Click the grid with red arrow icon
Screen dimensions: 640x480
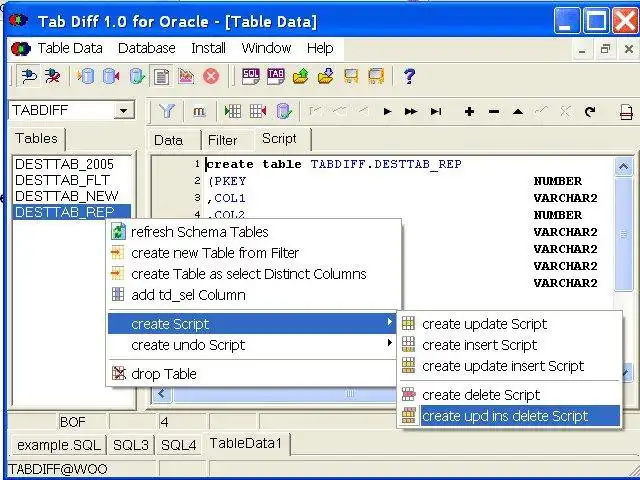[x=258, y=111]
